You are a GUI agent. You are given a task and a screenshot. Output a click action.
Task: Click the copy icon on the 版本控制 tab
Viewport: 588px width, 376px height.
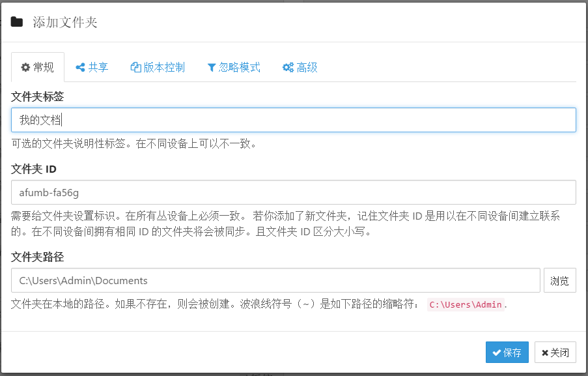[x=135, y=68]
